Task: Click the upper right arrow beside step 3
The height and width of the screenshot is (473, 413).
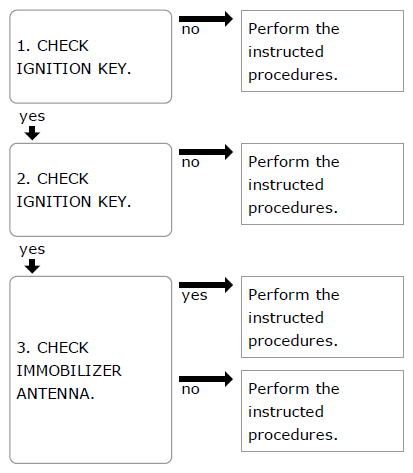Action: tap(206, 285)
